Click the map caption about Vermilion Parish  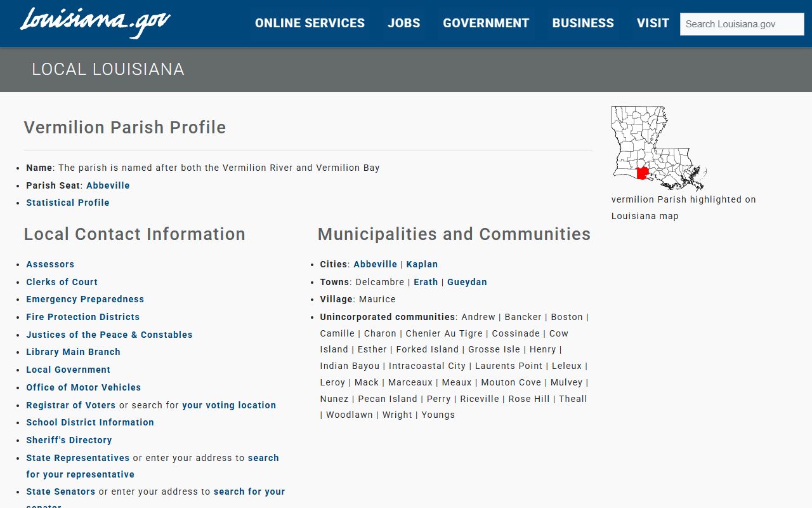coord(684,208)
